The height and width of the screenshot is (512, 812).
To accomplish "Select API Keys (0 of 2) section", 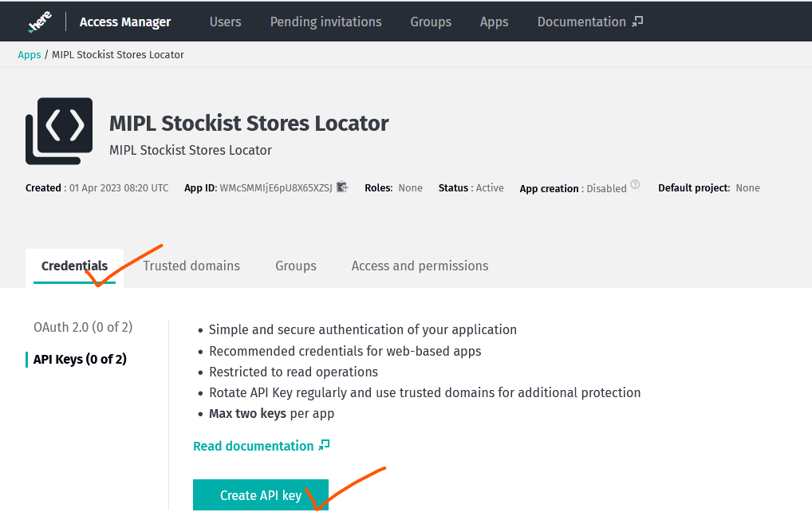I will 80,360.
